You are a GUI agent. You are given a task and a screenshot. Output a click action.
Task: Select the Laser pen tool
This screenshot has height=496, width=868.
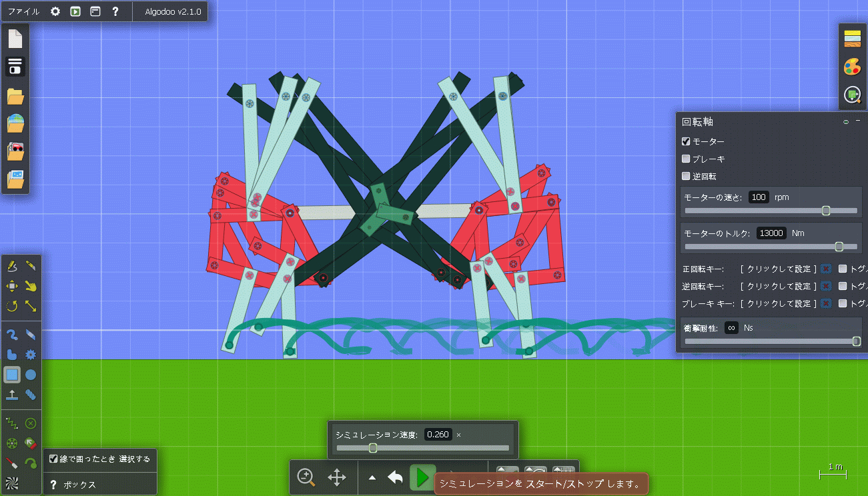[x=12, y=463]
